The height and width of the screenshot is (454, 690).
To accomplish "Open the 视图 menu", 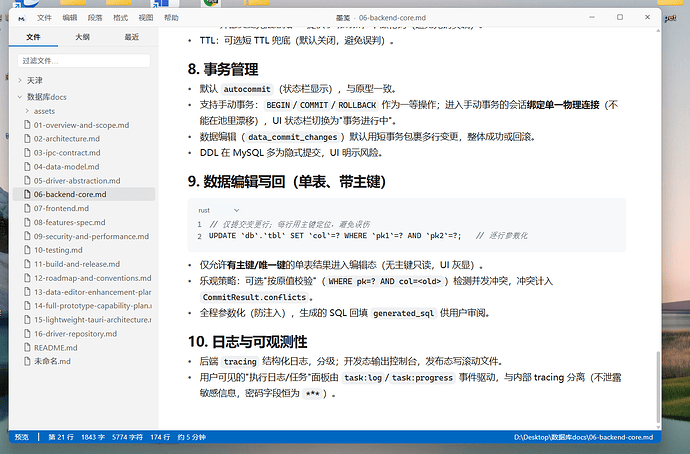I will pyautogui.click(x=146, y=18).
